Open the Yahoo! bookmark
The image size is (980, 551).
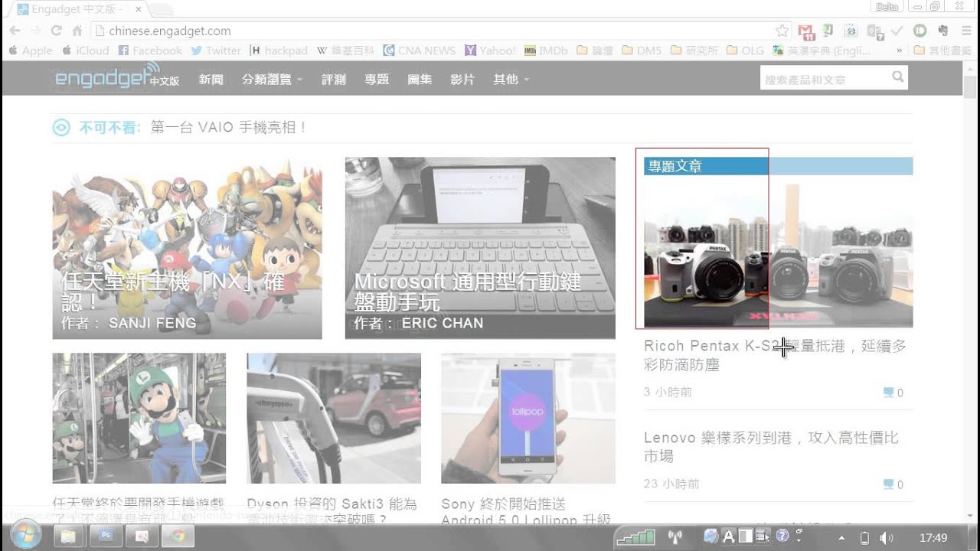point(491,51)
